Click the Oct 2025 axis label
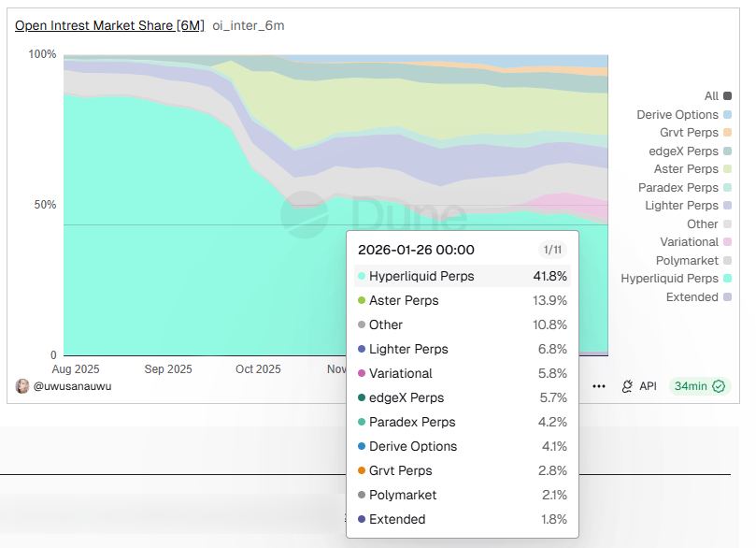 tap(258, 369)
